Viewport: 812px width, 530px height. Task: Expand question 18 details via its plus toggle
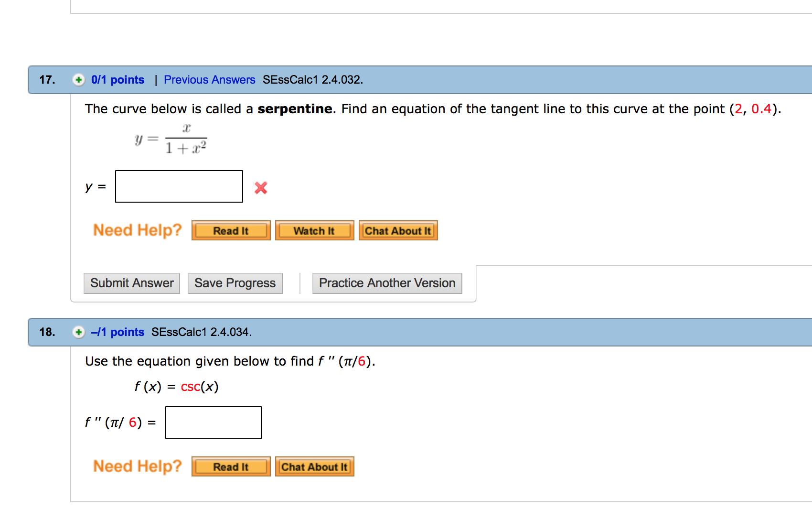click(78, 332)
